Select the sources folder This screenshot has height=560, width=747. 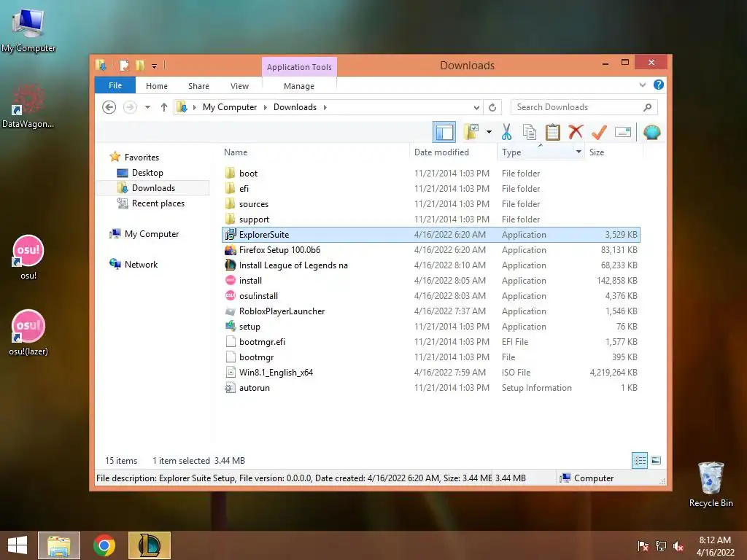click(430, 204)
